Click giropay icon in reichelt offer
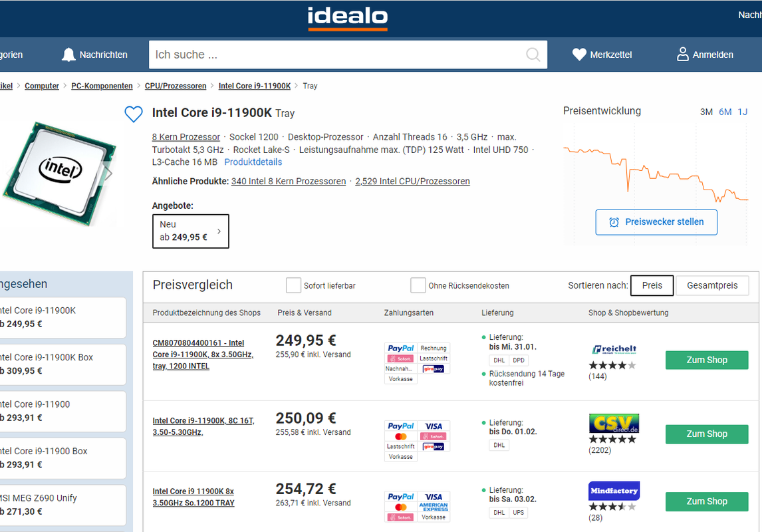762x532 pixels. pyautogui.click(x=434, y=369)
